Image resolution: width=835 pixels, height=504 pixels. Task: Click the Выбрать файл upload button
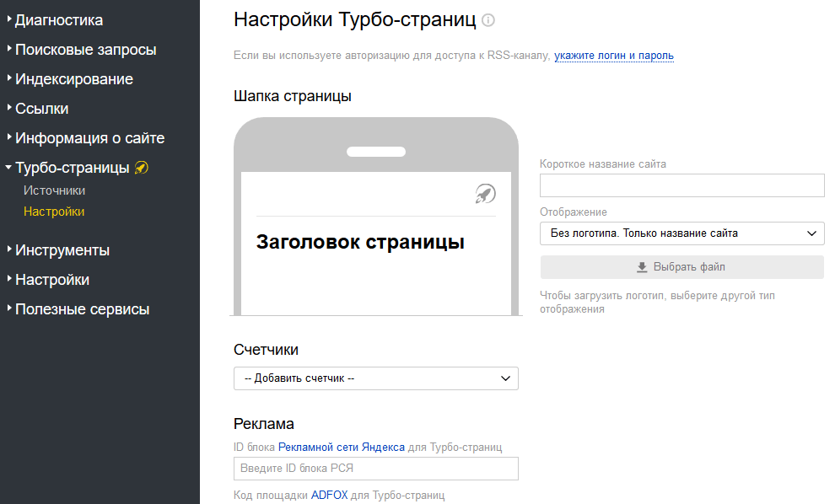point(681,267)
